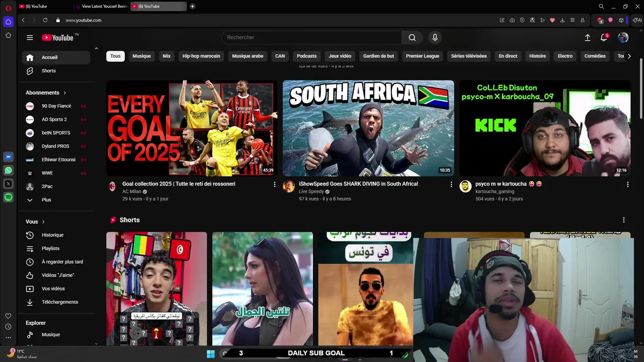Image resolution: width=644 pixels, height=362 pixels.
Task: Open the beIN SPORTS subscription
Action: (56, 133)
